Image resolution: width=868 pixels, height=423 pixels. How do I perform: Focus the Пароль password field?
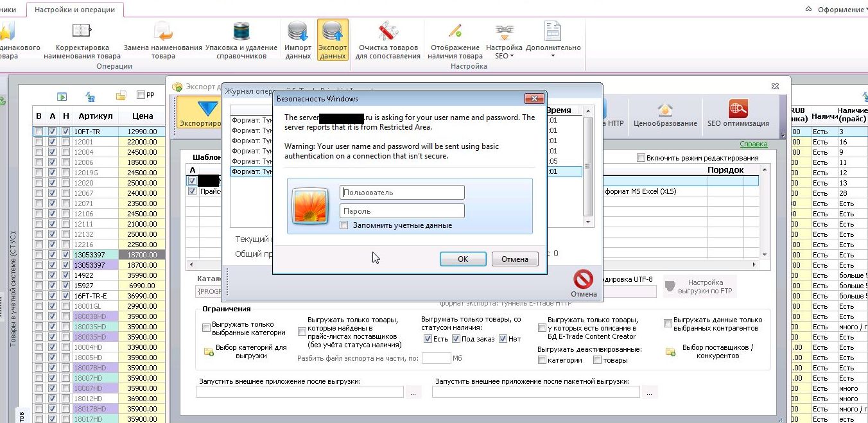[x=402, y=211]
